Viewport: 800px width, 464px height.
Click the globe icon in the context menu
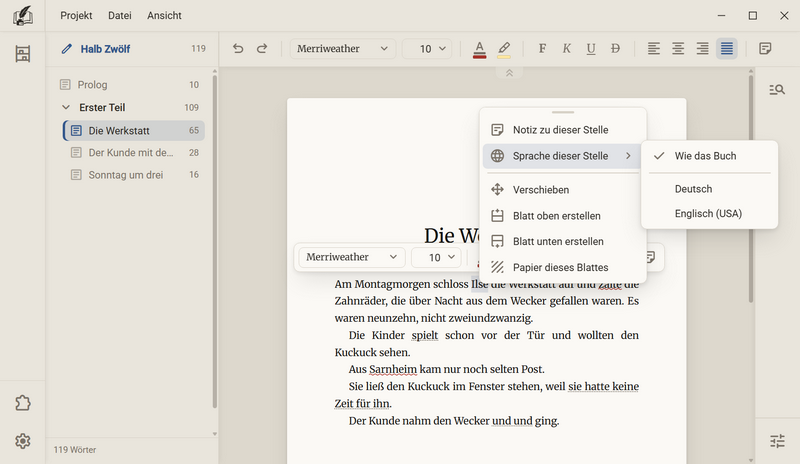pos(497,156)
